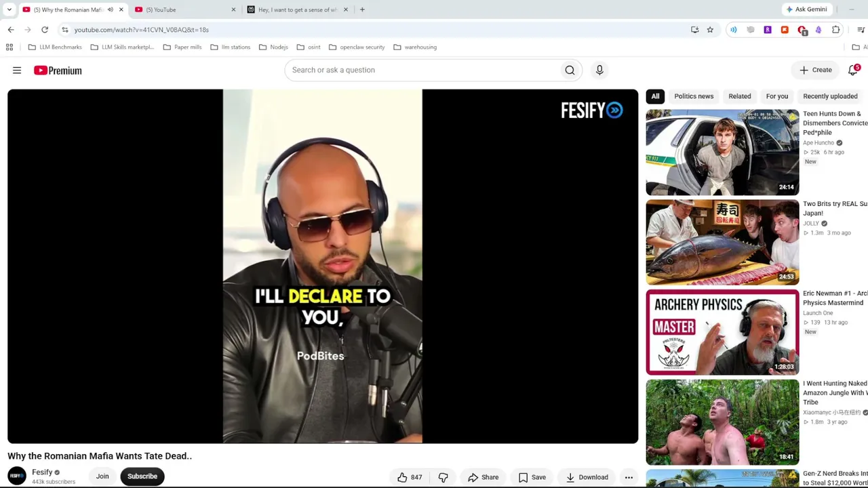Viewport: 868px width, 488px height.
Task: Ask Gemini from the browser title bar
Action: pos(806,9)
